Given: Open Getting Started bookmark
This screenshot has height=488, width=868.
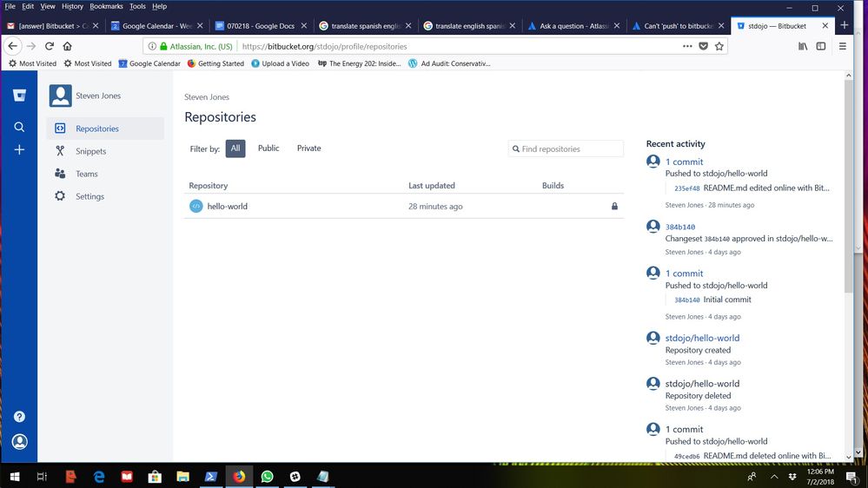Looking at the screenshot, I should point(215,63).
